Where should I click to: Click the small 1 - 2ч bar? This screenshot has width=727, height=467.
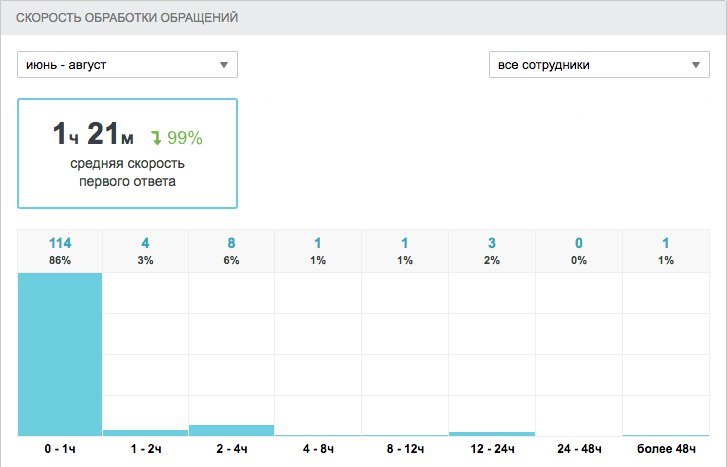[145, 432]
